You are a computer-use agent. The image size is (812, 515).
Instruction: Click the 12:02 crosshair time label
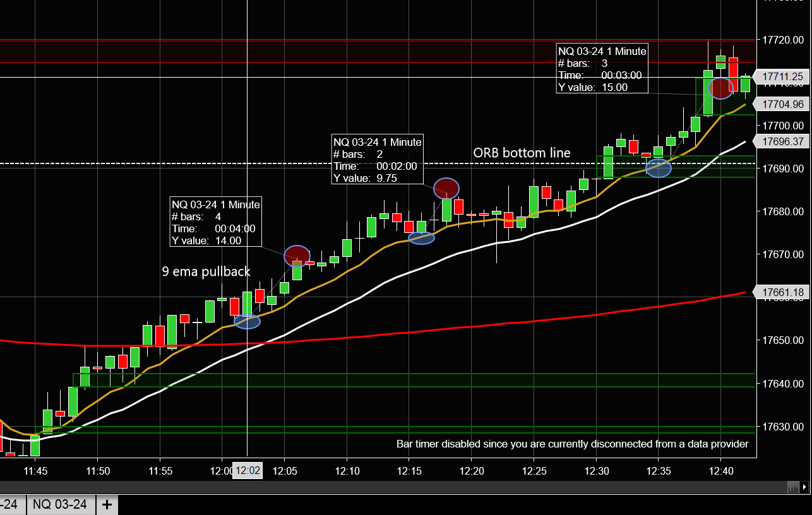(x=247, y=470)
